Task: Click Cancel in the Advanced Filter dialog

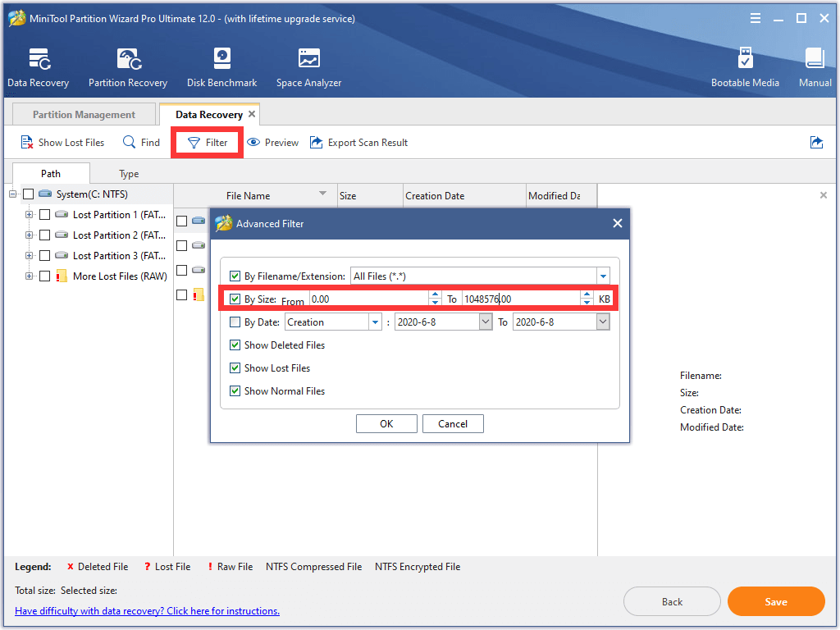Action: tap(453, 424)
